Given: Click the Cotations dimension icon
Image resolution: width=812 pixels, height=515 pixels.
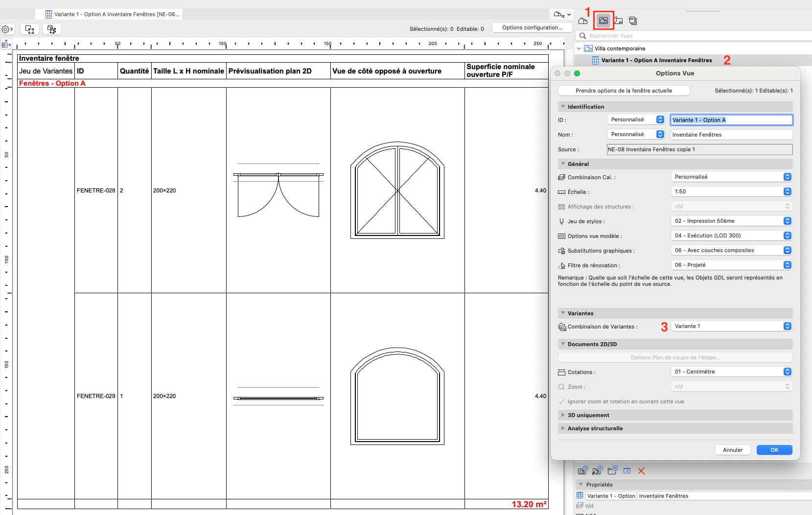Looking at the screenshot, I should coord(562,372).
